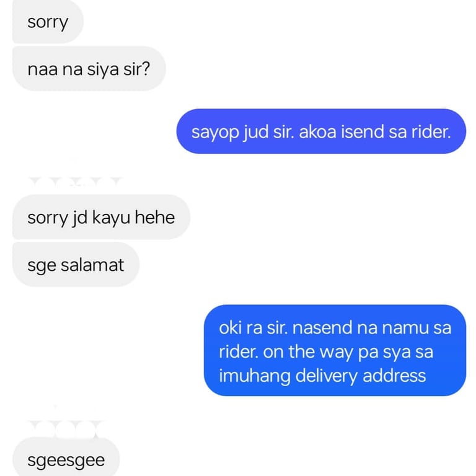
Task: Click the hidden sender name above "sorry jd kayu hehe"
Action: click(75, 182)
